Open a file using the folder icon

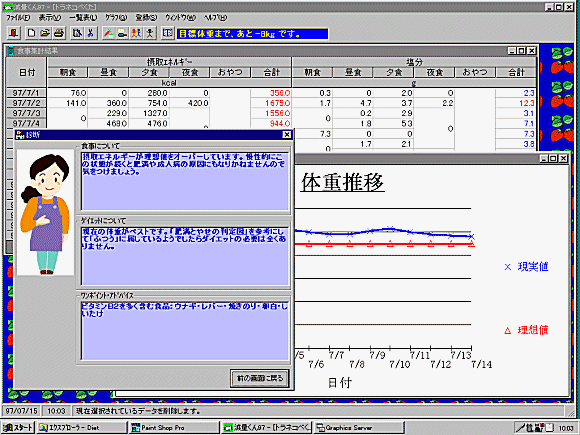tap(45, 34)
